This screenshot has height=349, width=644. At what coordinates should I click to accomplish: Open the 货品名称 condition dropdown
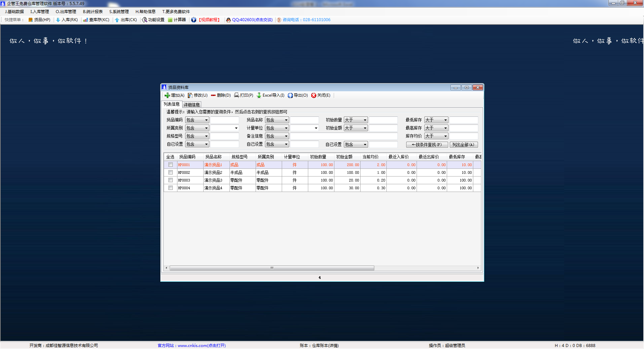point(277,120)
